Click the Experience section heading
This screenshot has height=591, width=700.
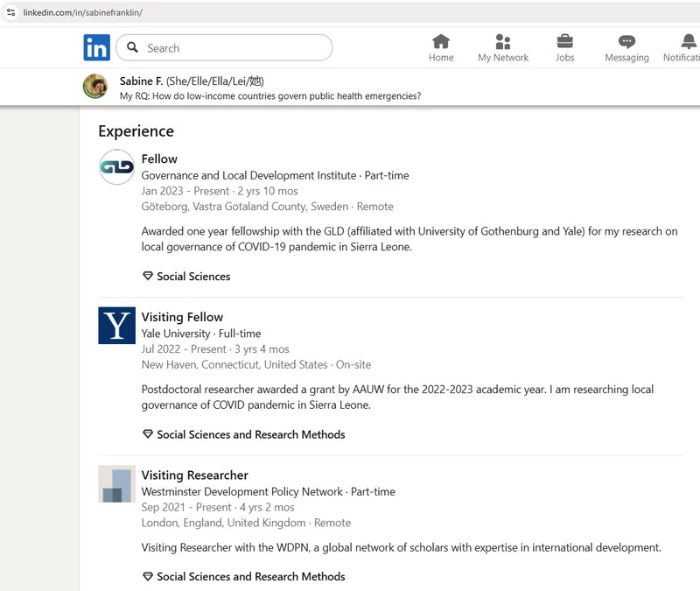[136, 130]
